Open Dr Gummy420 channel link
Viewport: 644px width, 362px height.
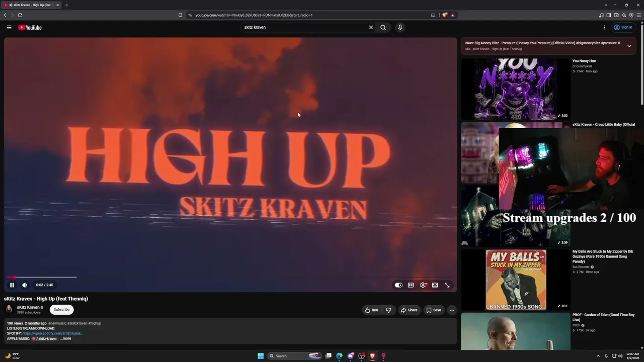click(582, 66)
